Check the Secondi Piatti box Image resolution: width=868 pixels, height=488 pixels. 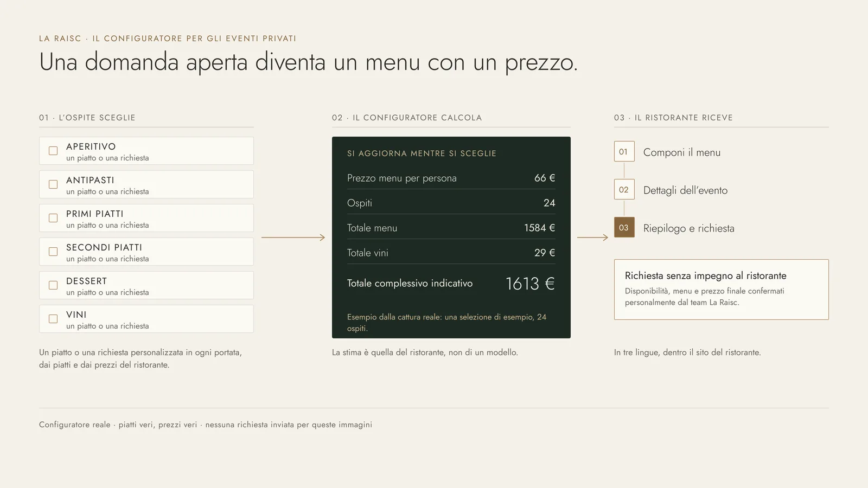[53, 252]
